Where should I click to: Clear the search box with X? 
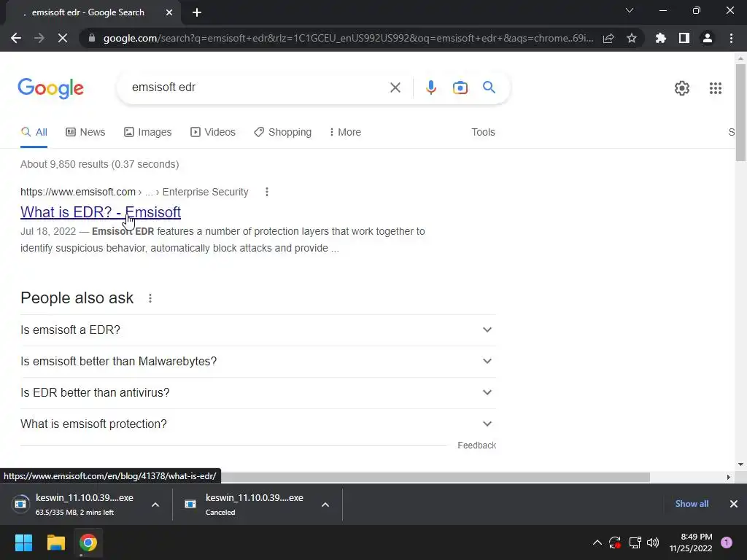395,87
